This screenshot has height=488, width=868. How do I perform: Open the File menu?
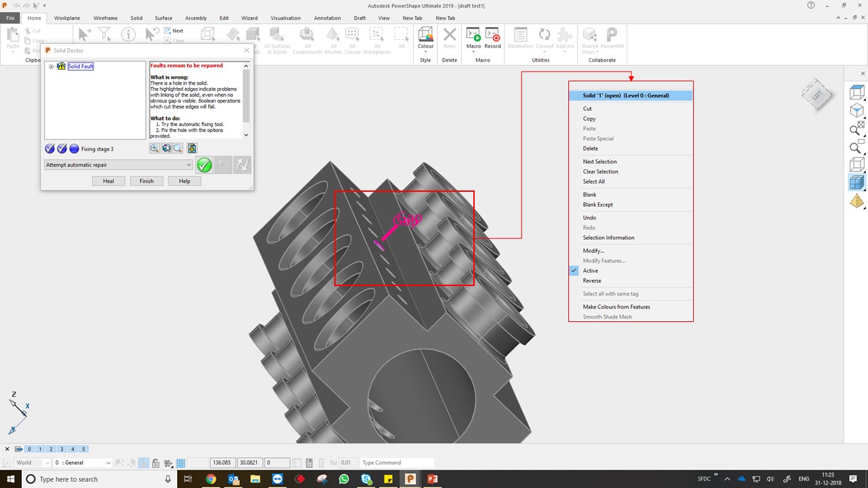point(11,18)
